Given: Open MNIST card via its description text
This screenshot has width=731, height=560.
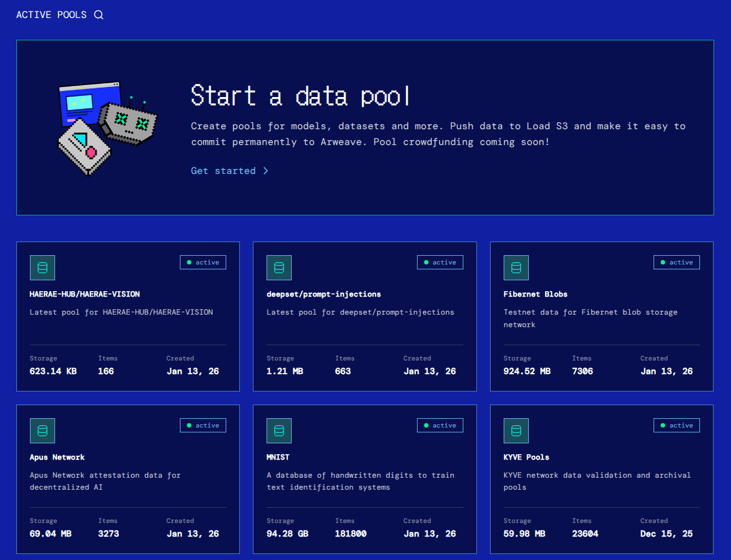Looking at the screenshot, I should tap(360, 481).
